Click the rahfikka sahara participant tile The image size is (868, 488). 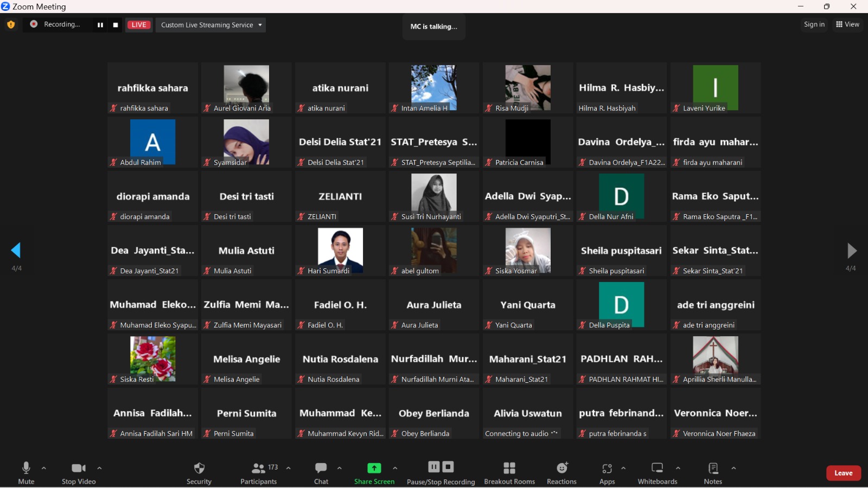pyautogui.click(x=152, y=88)
